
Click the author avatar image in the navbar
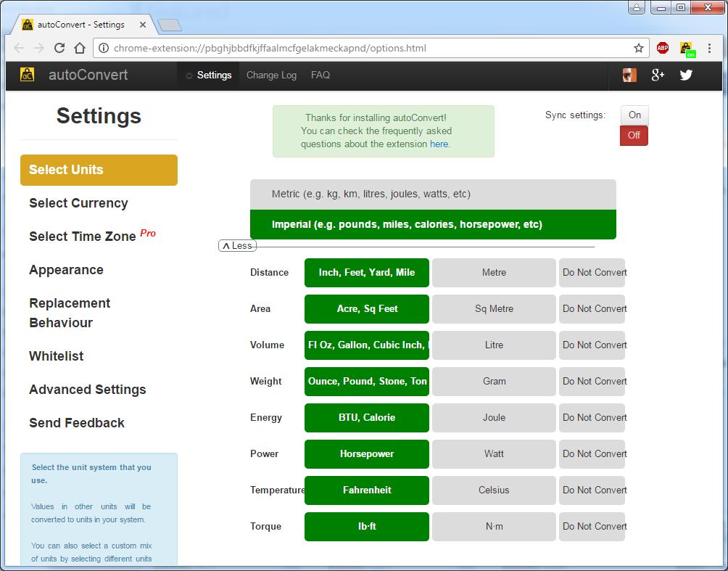(628, 75)
